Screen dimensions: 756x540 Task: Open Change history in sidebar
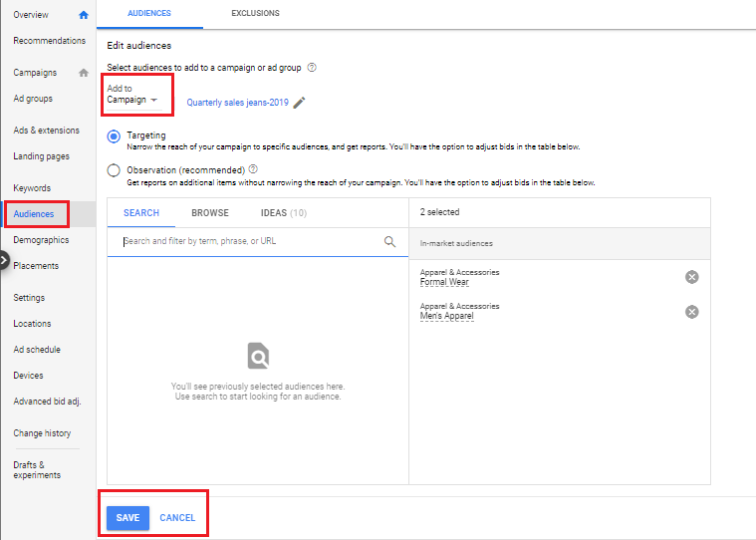42,433
